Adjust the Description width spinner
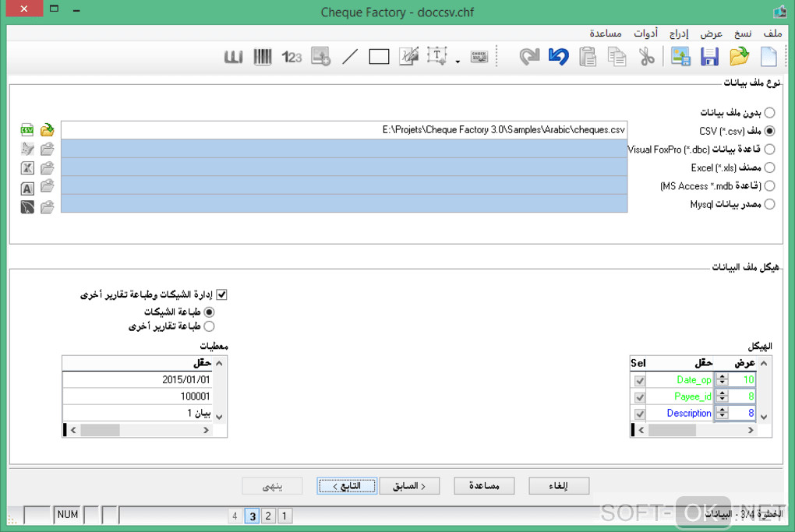 pos(723,413)
